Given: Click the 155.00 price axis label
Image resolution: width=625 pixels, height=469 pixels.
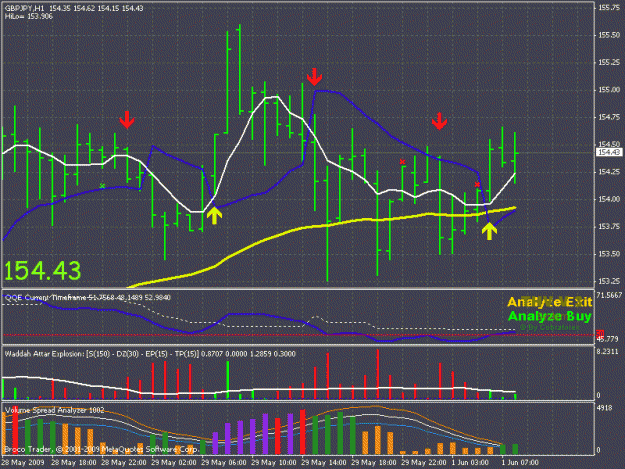Looking at the screenshot, I should point(609,90).
